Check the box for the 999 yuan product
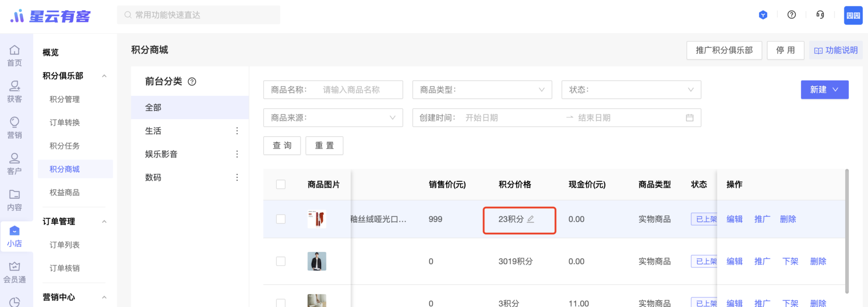 (281, 219)
